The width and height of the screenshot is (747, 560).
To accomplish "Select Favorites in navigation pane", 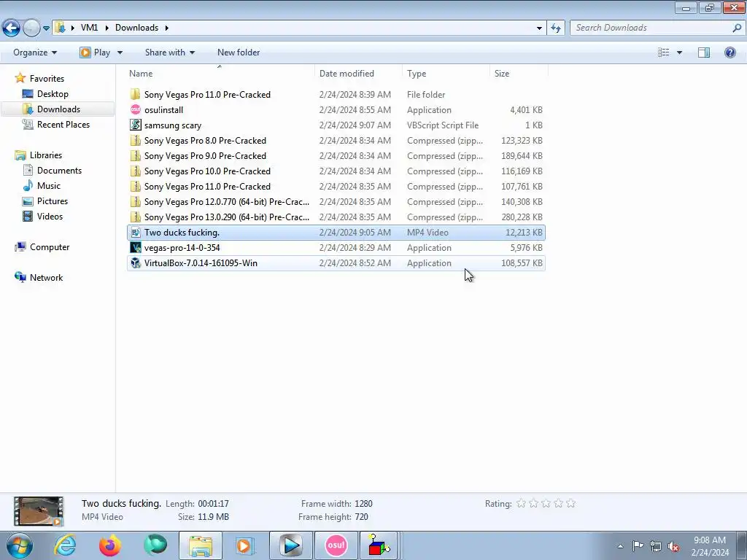I will (x=47, y=79).
